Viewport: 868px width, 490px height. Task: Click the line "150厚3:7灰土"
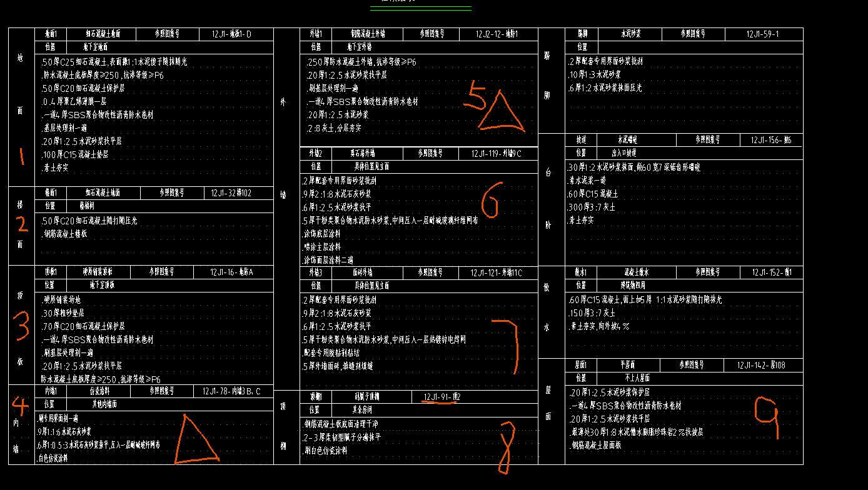click(592, 313)
